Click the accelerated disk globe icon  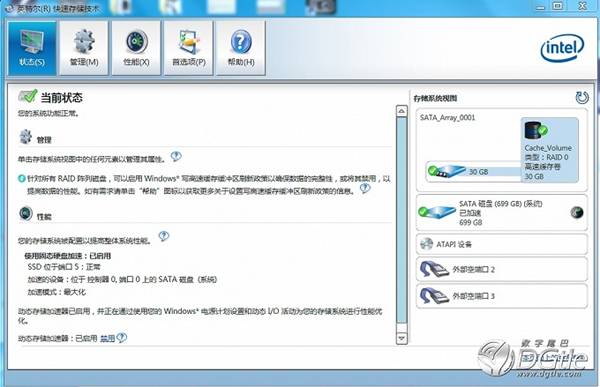click(x=577, y=212)
